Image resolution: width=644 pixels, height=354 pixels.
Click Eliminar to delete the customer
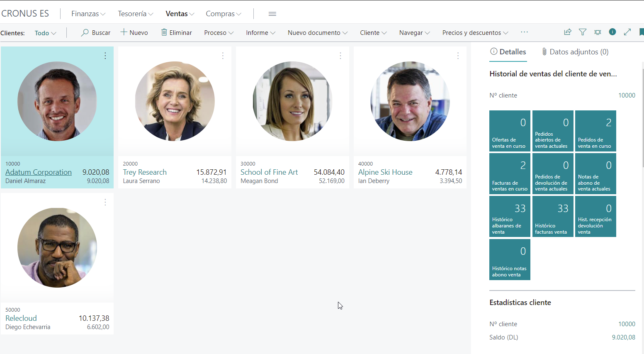click(177, 32)
